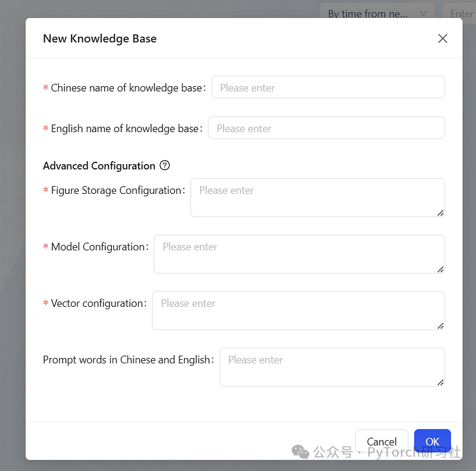476x471 pixels.
Task: Click inside the Model Configuration textarea
Action: [299, 254]
